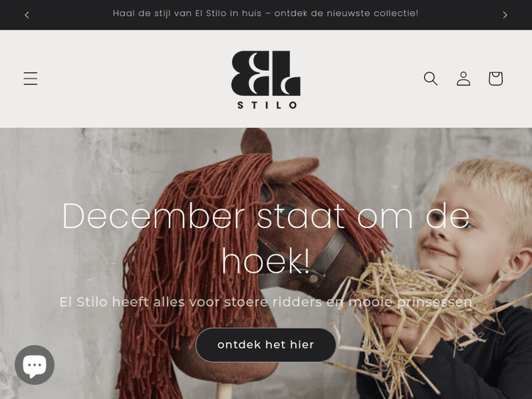The height and width of the screenshot is (399, 532).
Task: Open the Shopify chat bubble
Action: (x=35, y=365)
